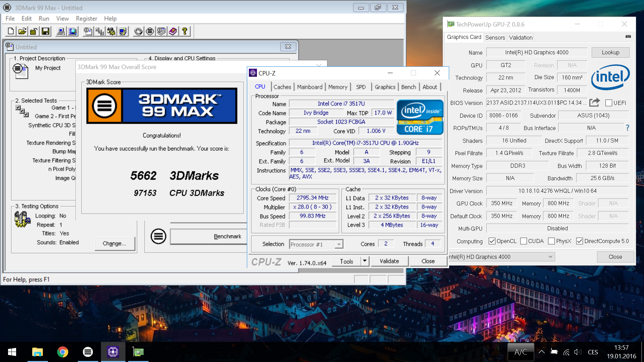This screenshot has width=644, height=362.
Task: Click the testing options gear toolbar icon
Action: click(x=111, y=32)
